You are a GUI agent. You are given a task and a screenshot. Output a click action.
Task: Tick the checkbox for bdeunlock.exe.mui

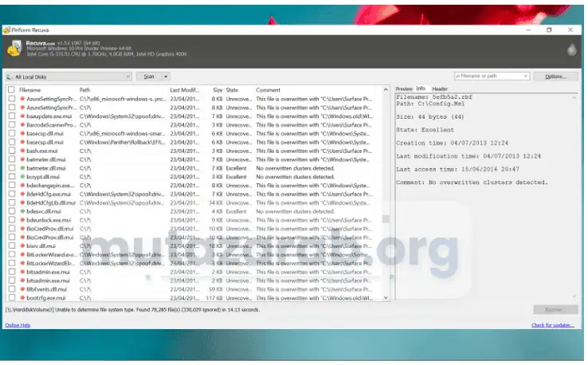pos(12,219)
